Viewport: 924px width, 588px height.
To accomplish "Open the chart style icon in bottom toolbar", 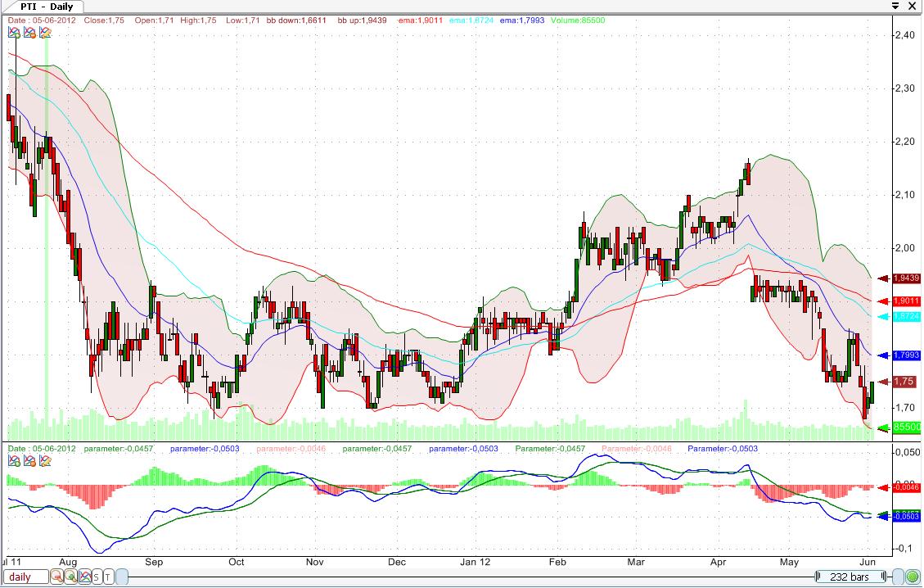I will 85,577.
